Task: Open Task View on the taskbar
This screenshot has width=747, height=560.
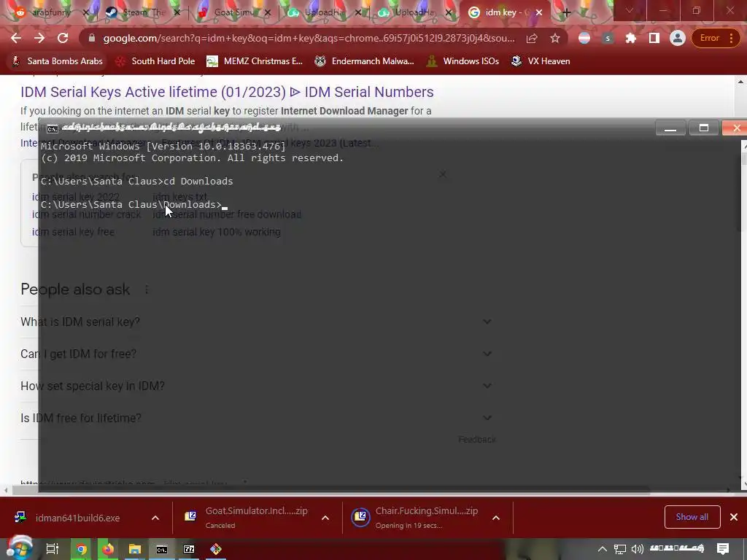Action: click(53, 549)
